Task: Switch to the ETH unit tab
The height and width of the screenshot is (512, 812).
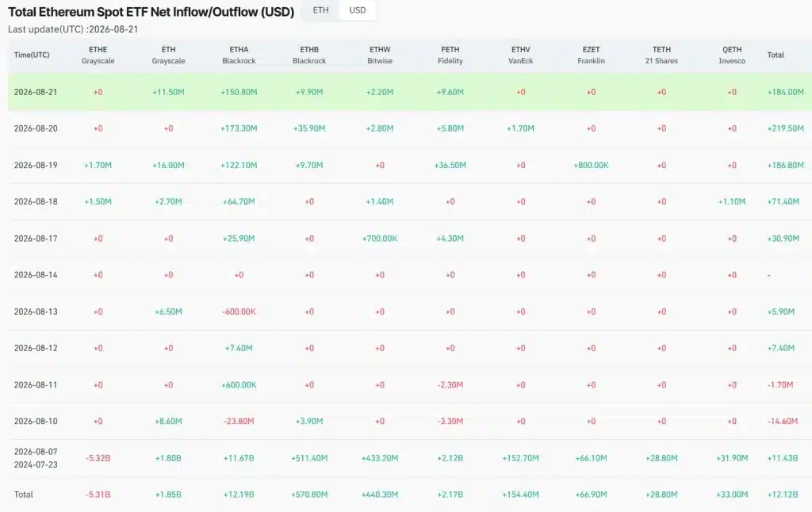Action: pyautogui.click(x=320, y=10)
